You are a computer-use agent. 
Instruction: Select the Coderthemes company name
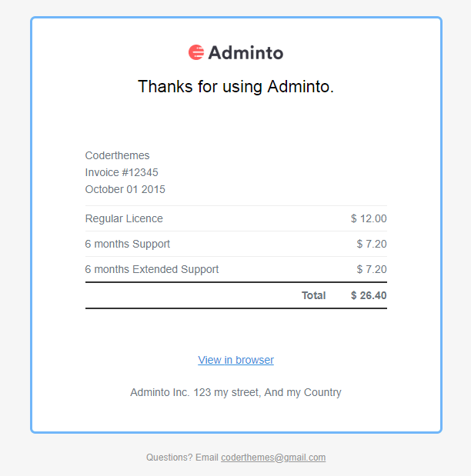pyautogui.click(x=117, y=155)
